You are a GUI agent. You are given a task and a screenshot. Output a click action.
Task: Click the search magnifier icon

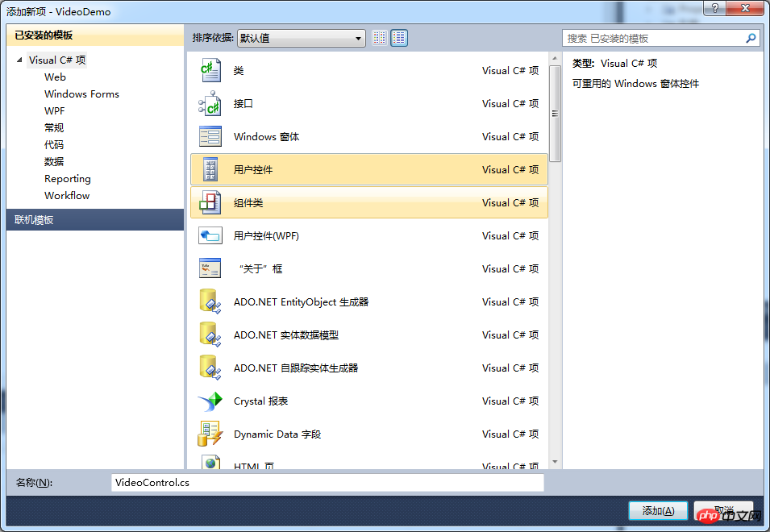(x=751, y=38)
